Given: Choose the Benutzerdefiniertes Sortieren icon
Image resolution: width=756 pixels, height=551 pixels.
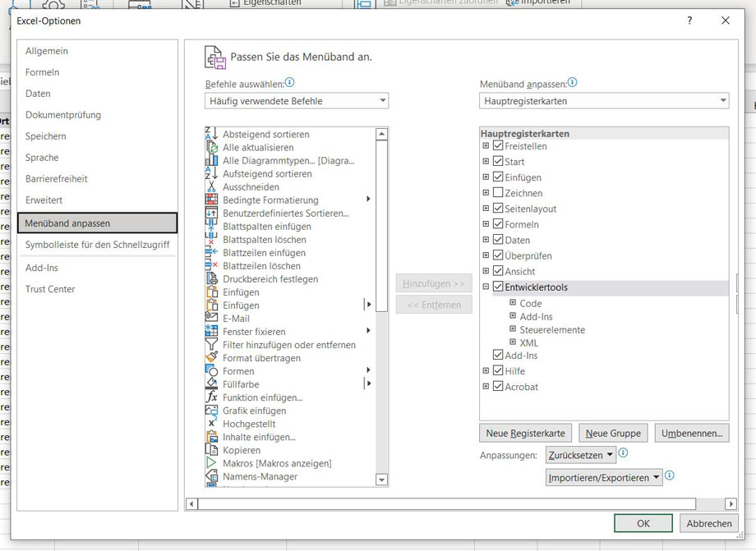Looking at the screenshot, I should 211,213.
